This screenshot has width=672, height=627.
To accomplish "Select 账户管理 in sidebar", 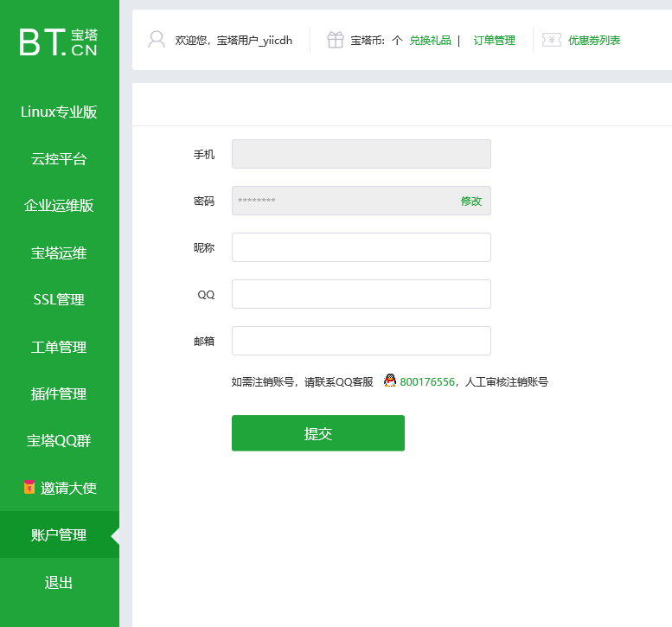I will pyautogui.click(x=59, y=534).
